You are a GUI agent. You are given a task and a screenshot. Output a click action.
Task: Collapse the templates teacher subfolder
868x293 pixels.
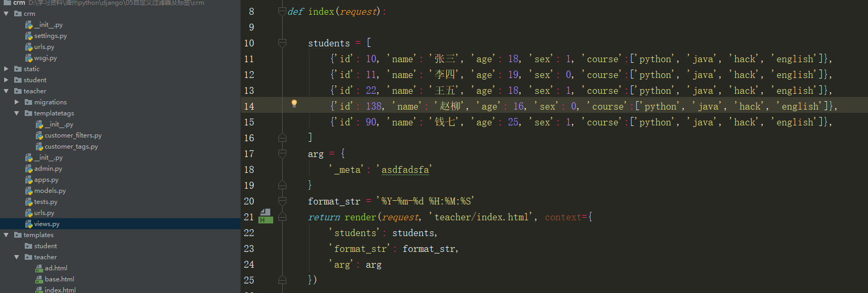tap(17, 257)
